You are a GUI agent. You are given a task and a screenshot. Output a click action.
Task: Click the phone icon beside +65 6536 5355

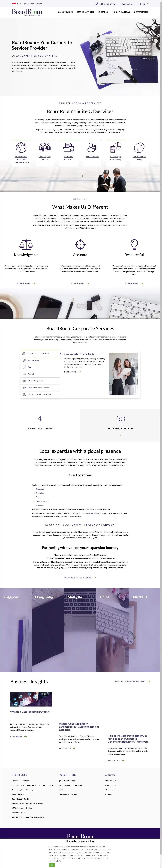point(96,4)
